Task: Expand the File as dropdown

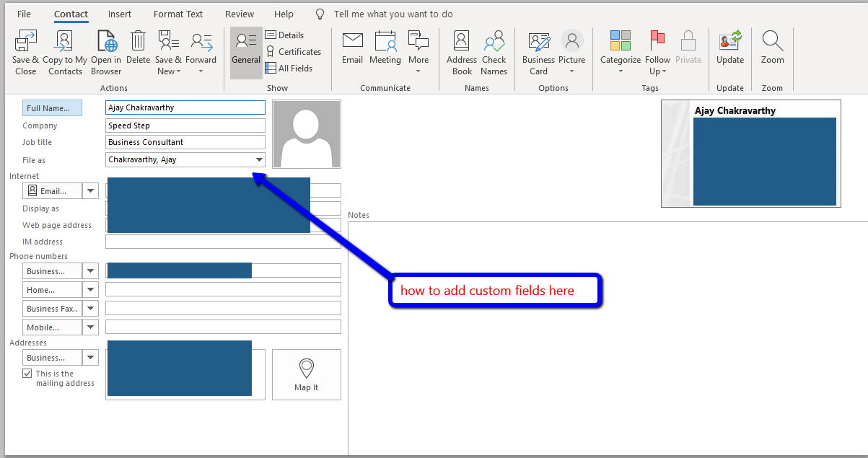Action: pos(259,160)
